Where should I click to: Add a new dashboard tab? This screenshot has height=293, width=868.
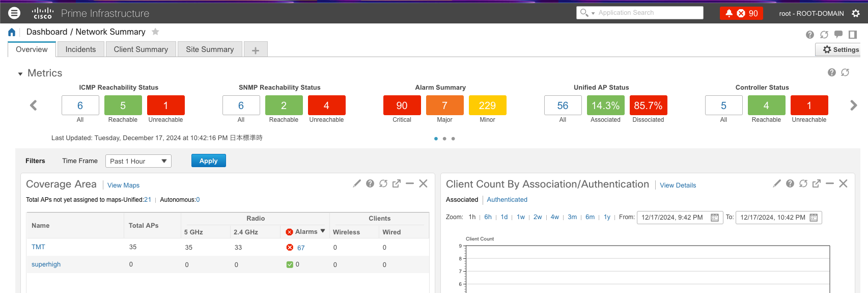(x=256, y=50)
